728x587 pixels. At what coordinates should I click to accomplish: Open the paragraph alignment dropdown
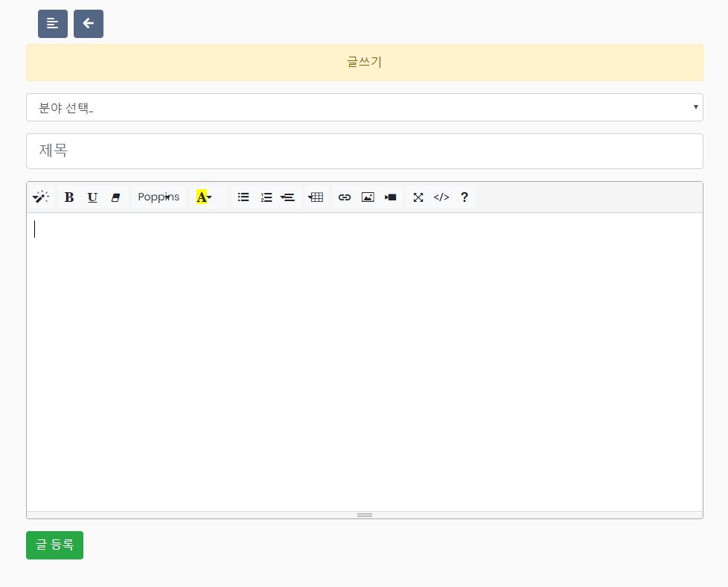tap(288, 197)
